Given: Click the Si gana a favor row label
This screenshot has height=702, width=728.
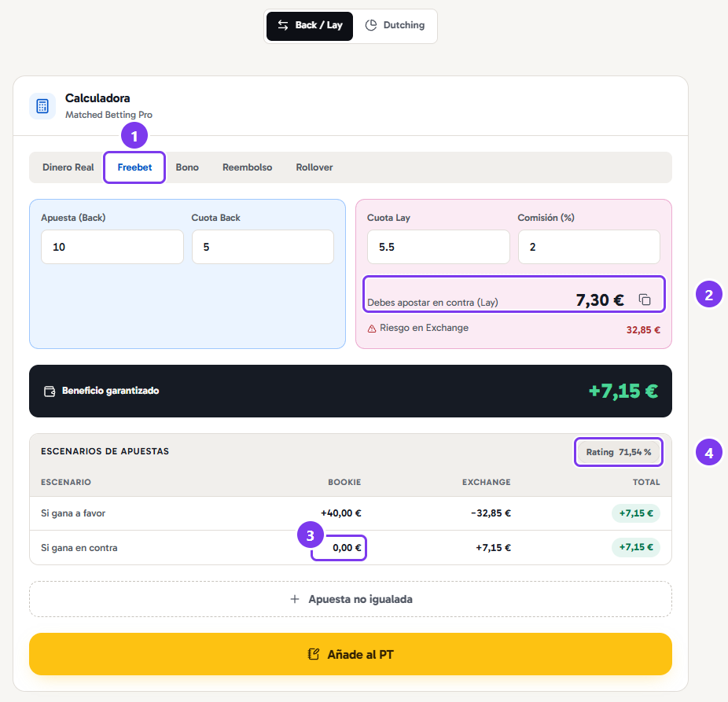Looking at the screenshot, I should pyautogui.click(x=73, y=513).
